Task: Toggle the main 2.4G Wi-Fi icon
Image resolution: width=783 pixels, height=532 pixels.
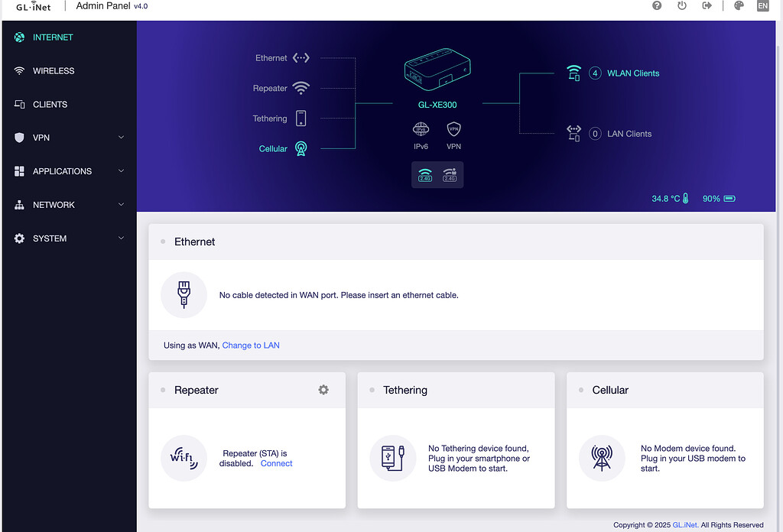Action: tap(425, 175)
